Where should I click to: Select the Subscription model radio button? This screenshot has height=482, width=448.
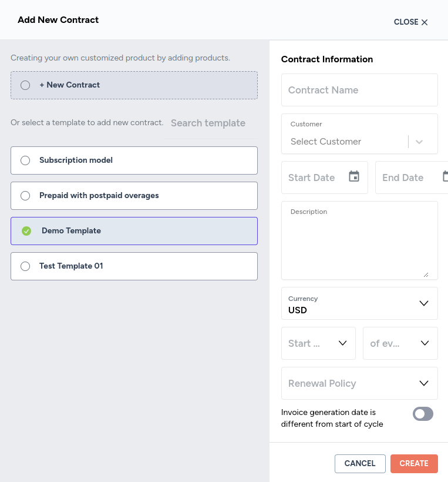tap(25, 160)
